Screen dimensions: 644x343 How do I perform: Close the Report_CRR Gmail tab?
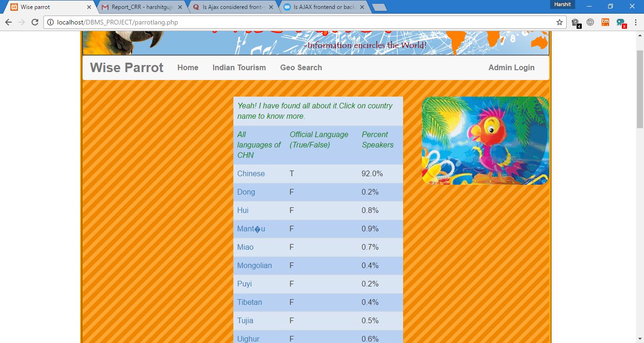(x=180, y=7)
